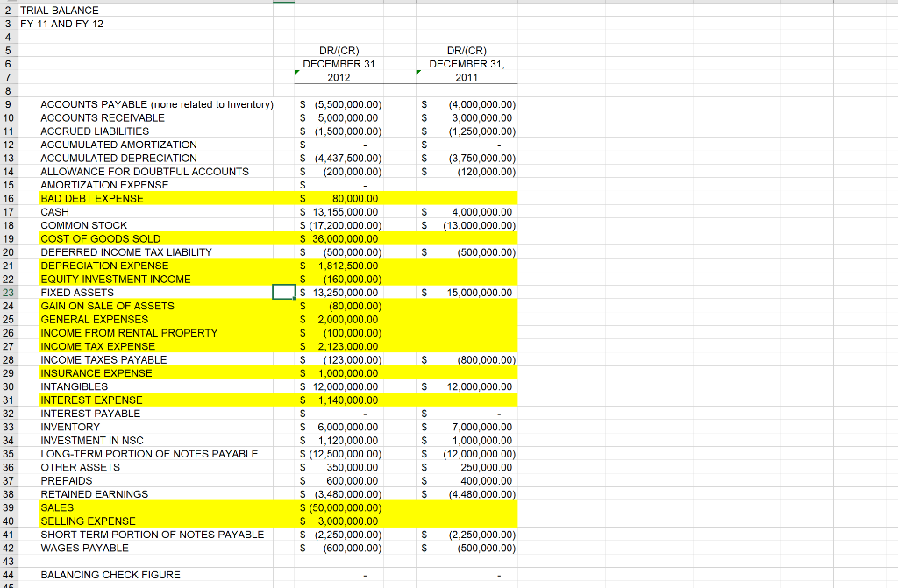
Task: Click row header 23
Action: [8, 292]
